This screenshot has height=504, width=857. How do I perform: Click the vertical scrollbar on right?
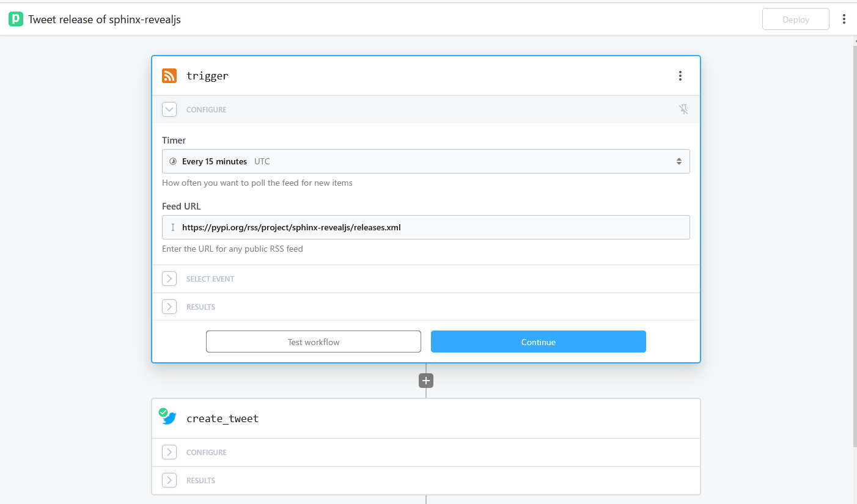[854, 244]
